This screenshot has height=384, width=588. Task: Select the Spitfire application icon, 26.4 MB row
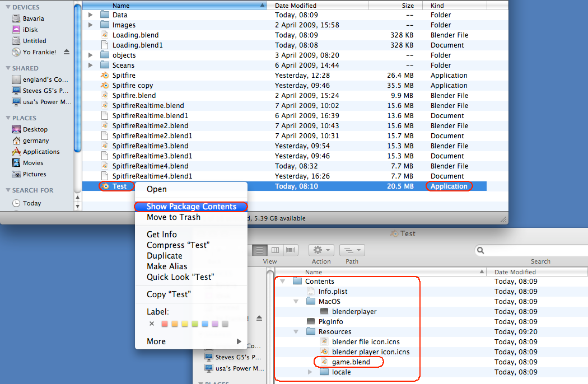(x=105, y=76)
